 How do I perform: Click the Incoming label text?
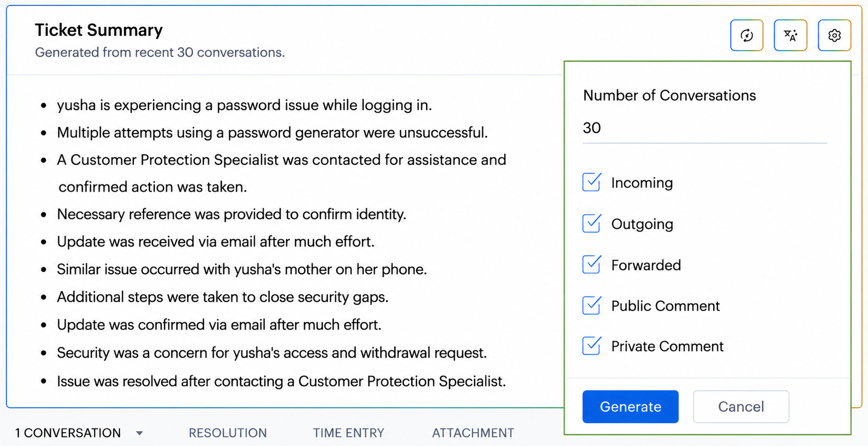pos(642,183)
